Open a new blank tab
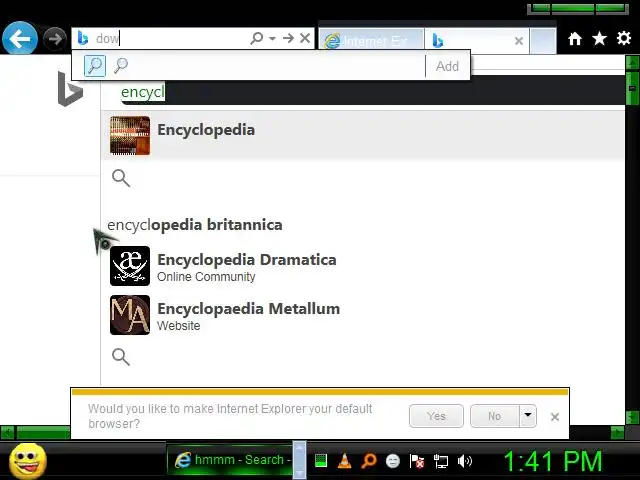640x480 pixels. click(542, 40)
